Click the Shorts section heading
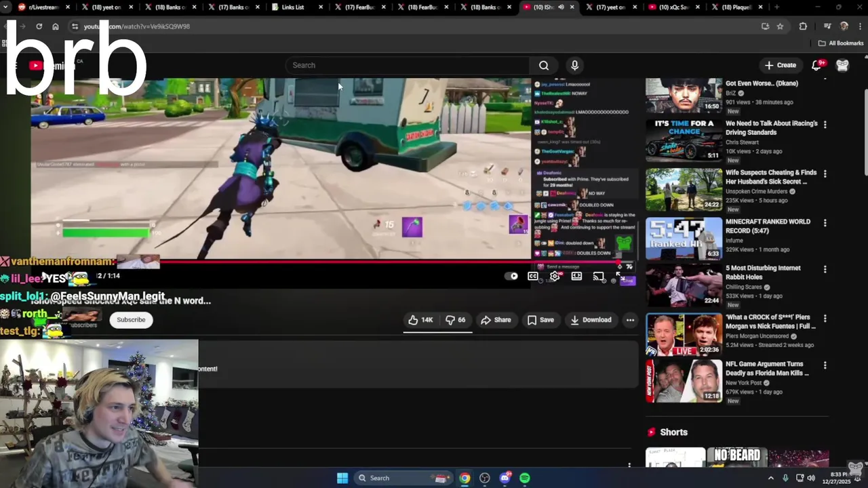The height and width of the screenshot is (488, 868). click(673, 432)
